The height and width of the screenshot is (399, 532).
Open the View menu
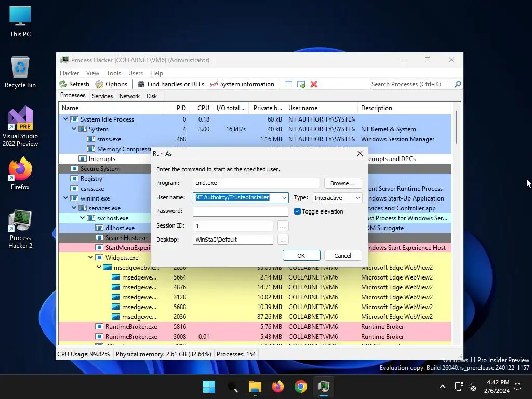[x=92, y=73]
